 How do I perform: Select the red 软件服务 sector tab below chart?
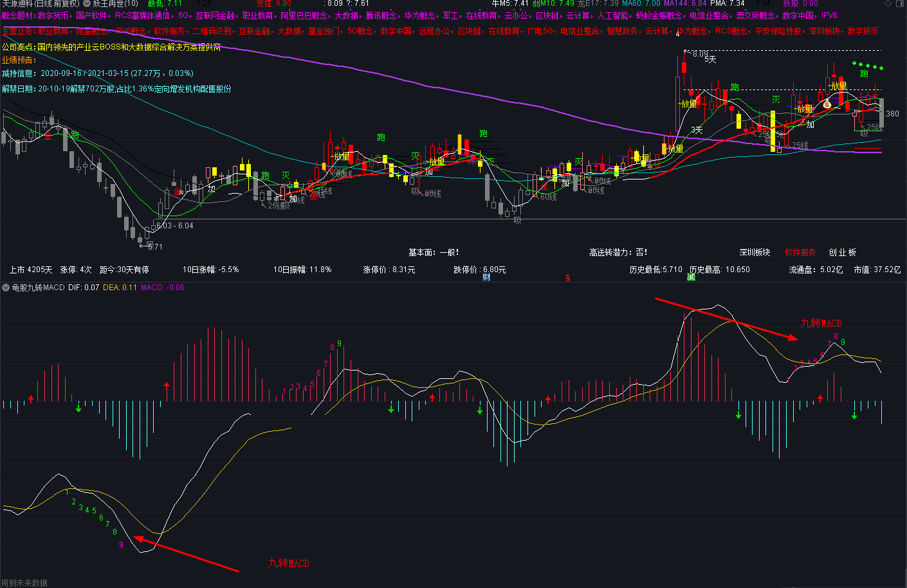(x=800, y=252)
